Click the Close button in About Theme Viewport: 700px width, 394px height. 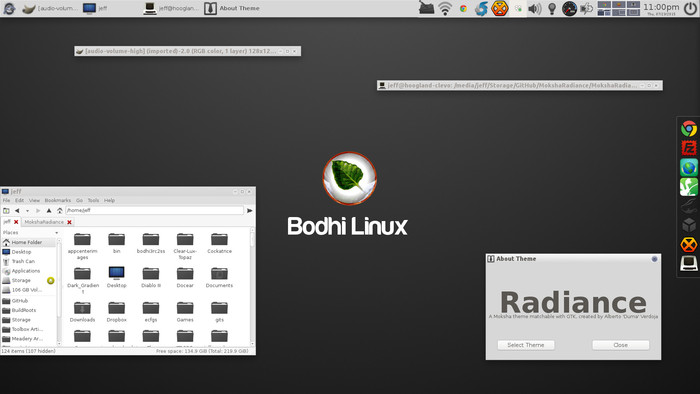[x=621, y=345]
